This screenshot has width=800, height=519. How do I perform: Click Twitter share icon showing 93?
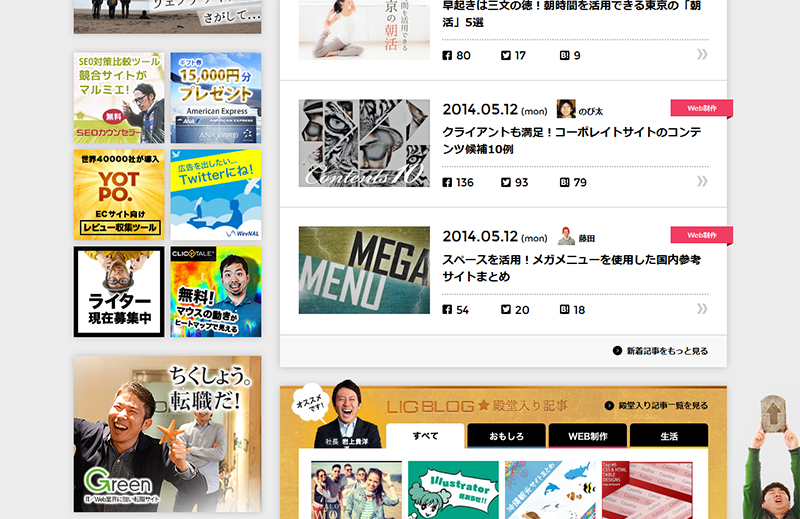506,182
